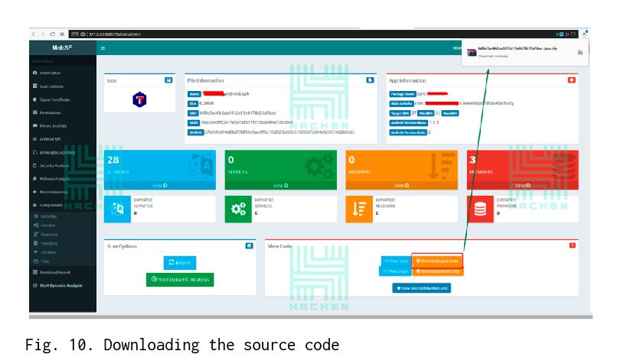Click the image icon on the Icon card
Screen dimensions: 624x364
tap(168, 80)
